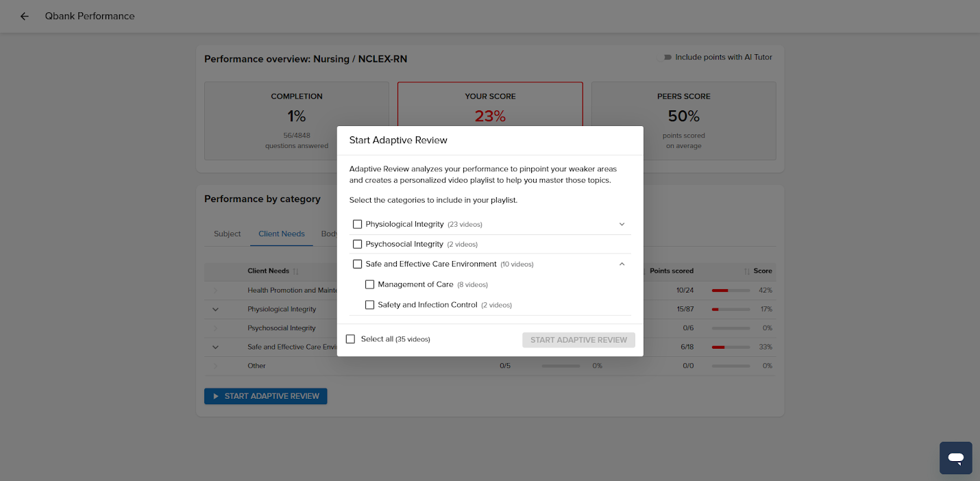Expand the Physiological Integrity video list

622,224
